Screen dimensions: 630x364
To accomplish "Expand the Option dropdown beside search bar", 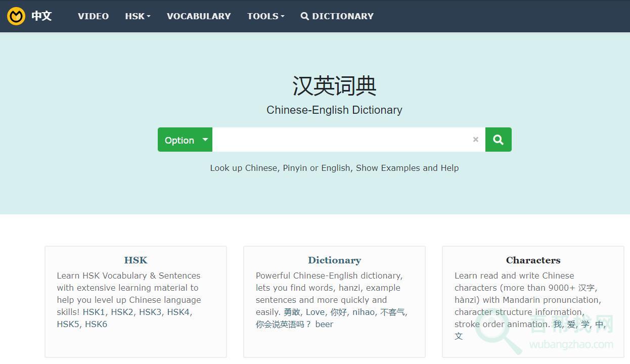I will coord(185,140).
